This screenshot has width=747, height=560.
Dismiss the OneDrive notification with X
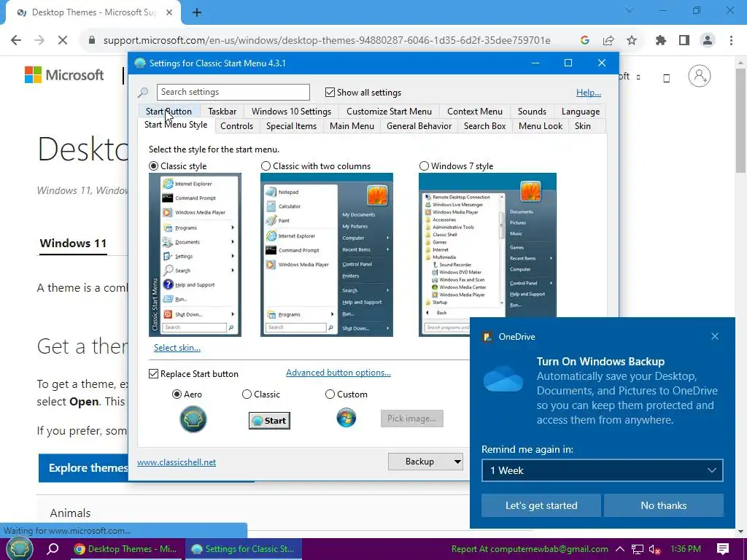pyautogui.click(x=715, y=336)
